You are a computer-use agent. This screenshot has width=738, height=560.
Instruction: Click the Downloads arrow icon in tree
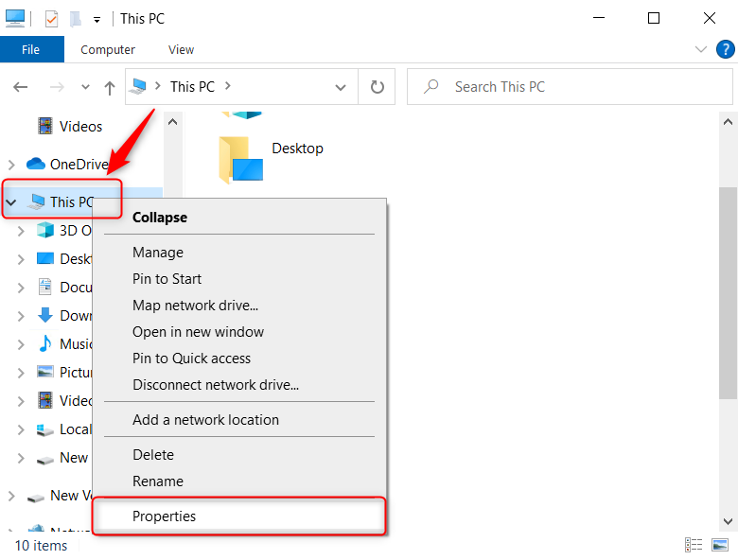45,315
